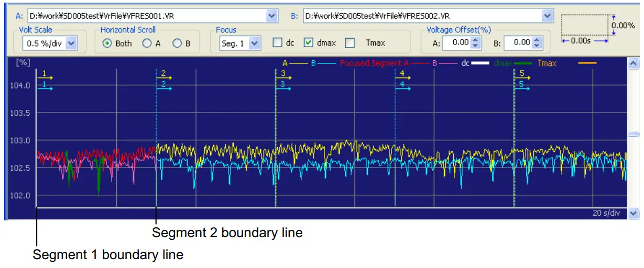Click vertical scrollbar down arrow
Screen dimensions: 644x268
[x=633, y=214]
